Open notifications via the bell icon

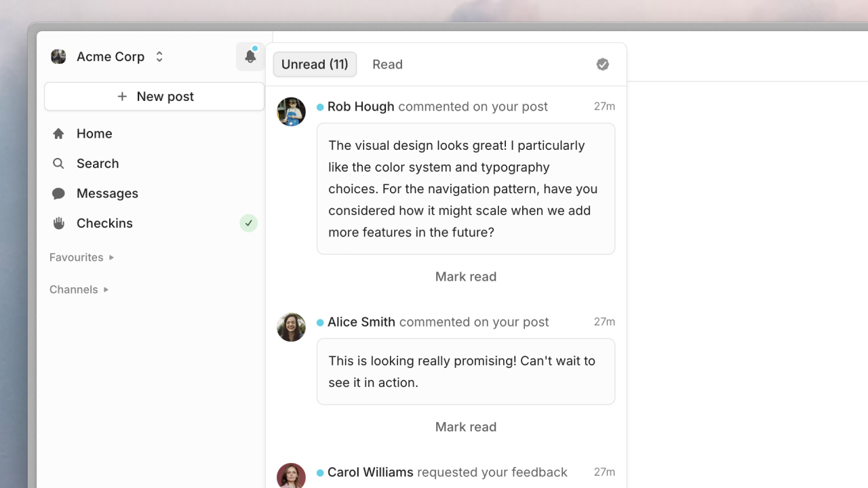(x=250, y=56)
